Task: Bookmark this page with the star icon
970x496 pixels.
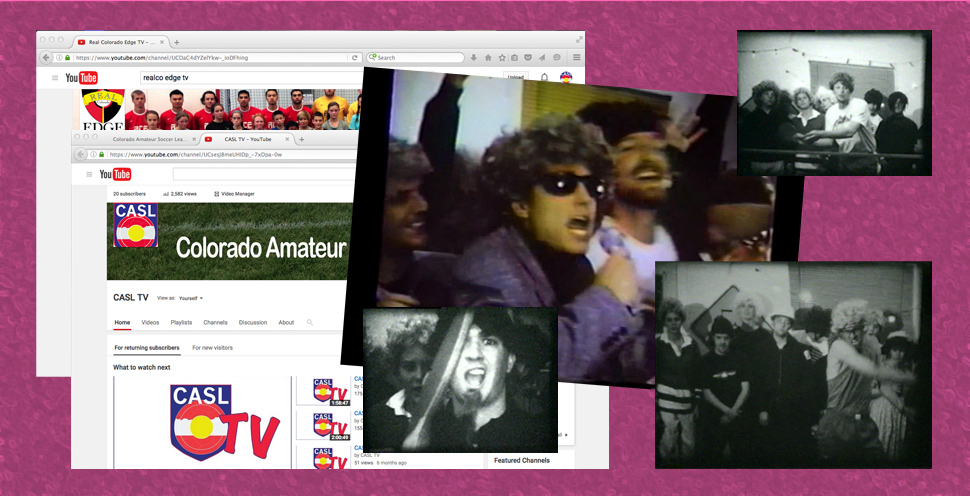Action: 502,58
